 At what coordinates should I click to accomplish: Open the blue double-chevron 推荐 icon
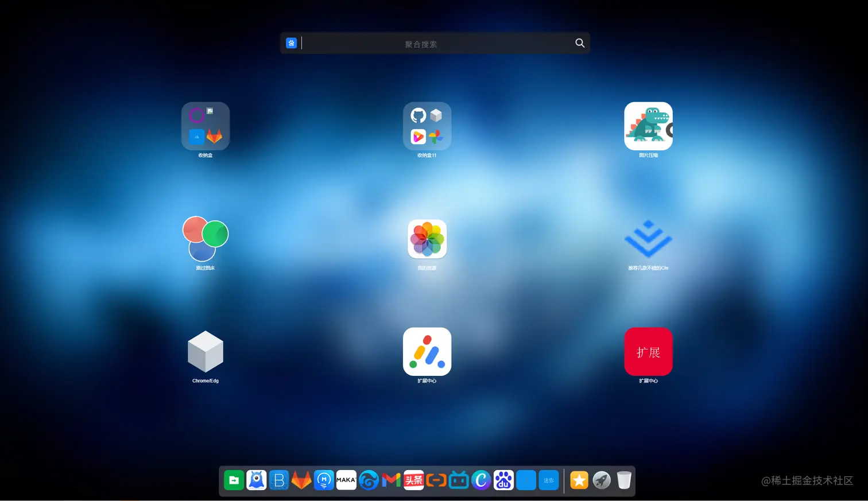(x=648, y=239)
